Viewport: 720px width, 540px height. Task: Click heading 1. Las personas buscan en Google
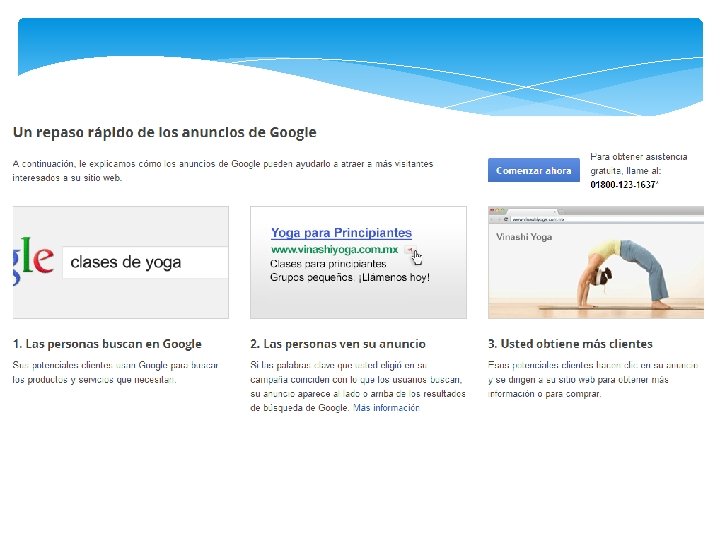[x=107, y=344]
